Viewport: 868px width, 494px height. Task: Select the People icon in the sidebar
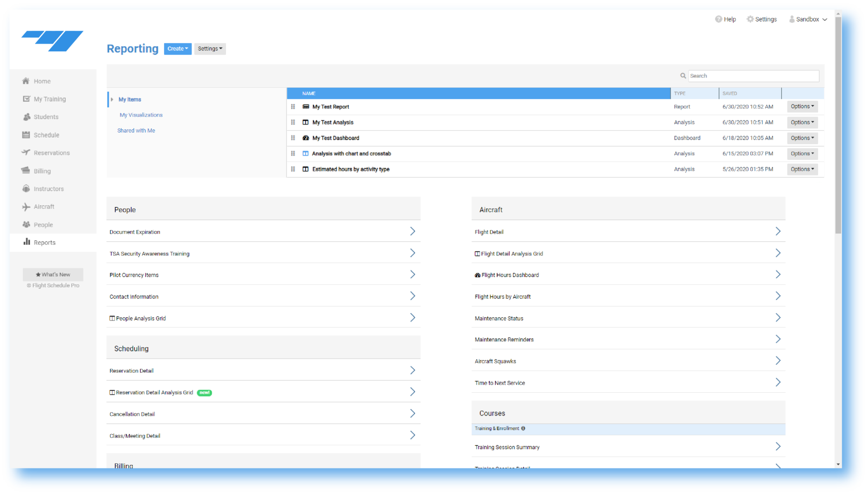26,225
